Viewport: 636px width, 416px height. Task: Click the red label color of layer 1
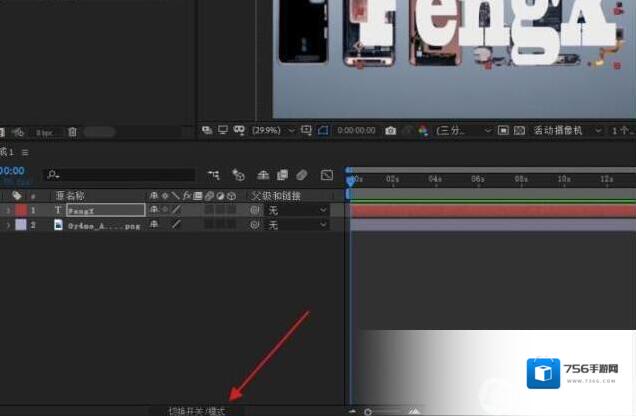pyautogui.click(x=18, y=211)
